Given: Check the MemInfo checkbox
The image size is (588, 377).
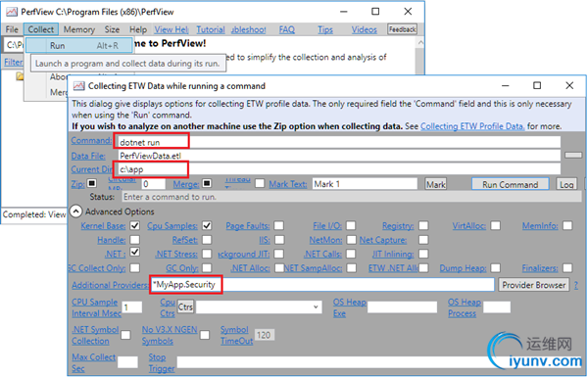Looking at the screenshot, I should (x=567, y=225).
